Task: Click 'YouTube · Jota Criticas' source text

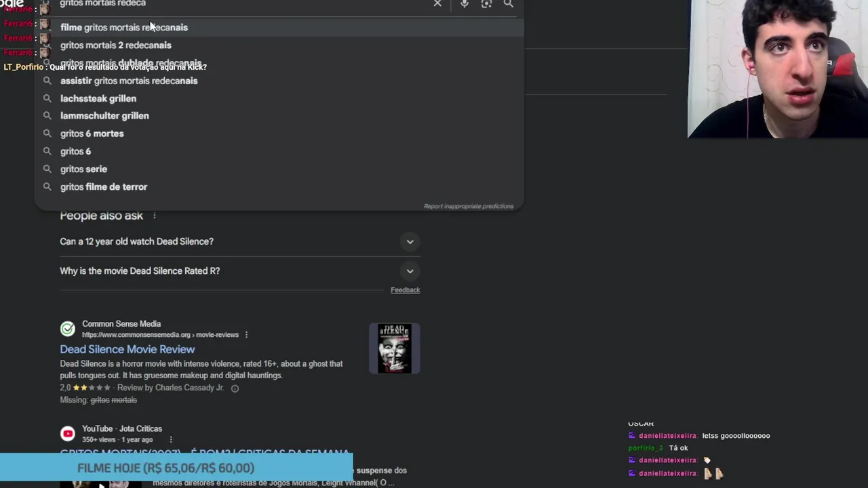Action: coord(122,429)
